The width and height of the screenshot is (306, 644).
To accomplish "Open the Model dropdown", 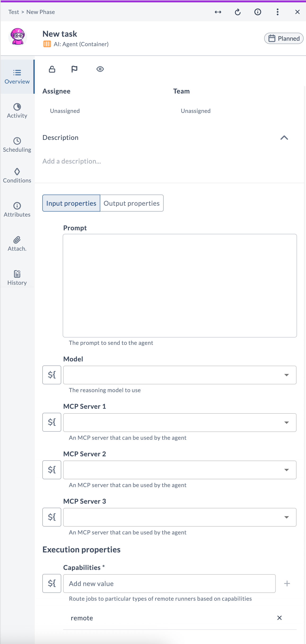I will 179,375.
